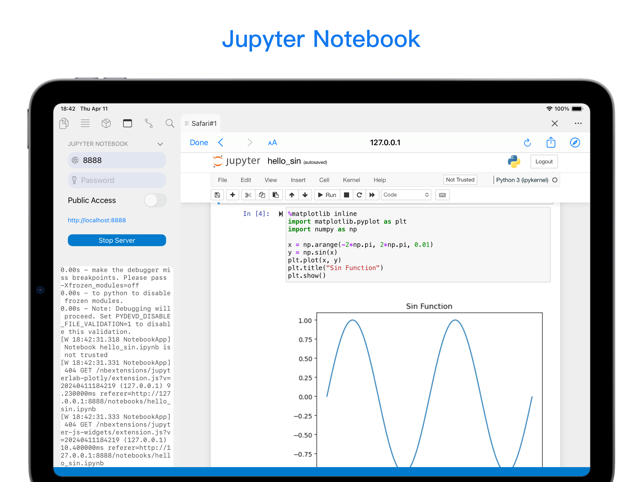The image size is (643, 482).
Task: Adjust text size with the AA button
Action: [x=272, y=143]
